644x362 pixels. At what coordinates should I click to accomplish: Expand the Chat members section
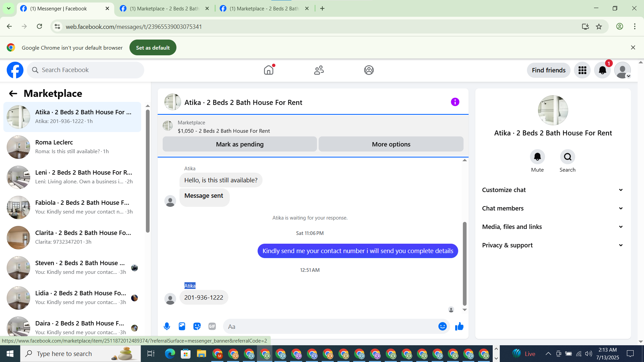pyautogui.click(x=553, y=208)
